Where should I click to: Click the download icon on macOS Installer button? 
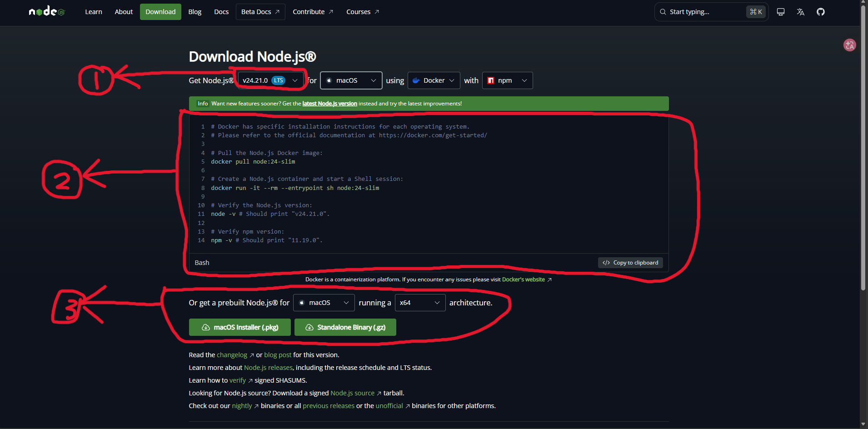[206, 327]
